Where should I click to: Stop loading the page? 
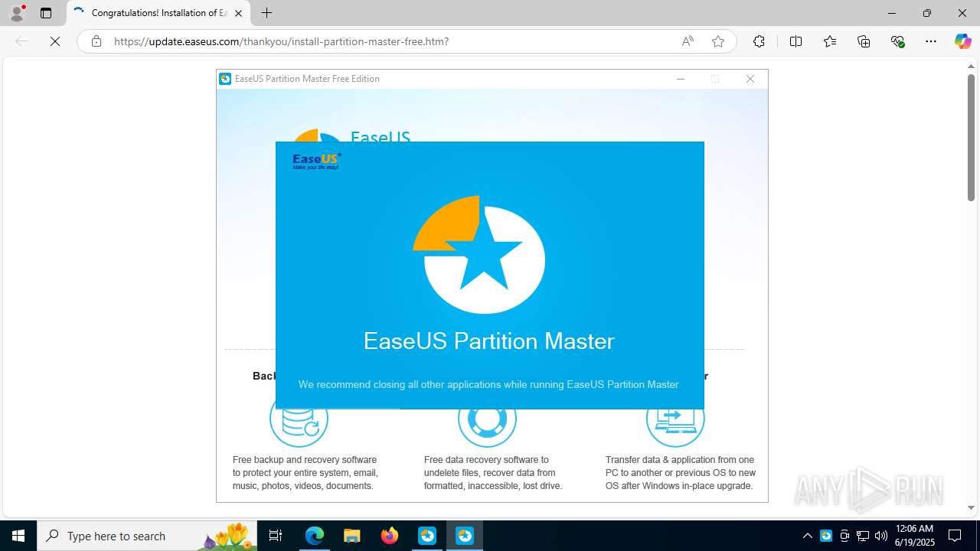click(55, 41)
